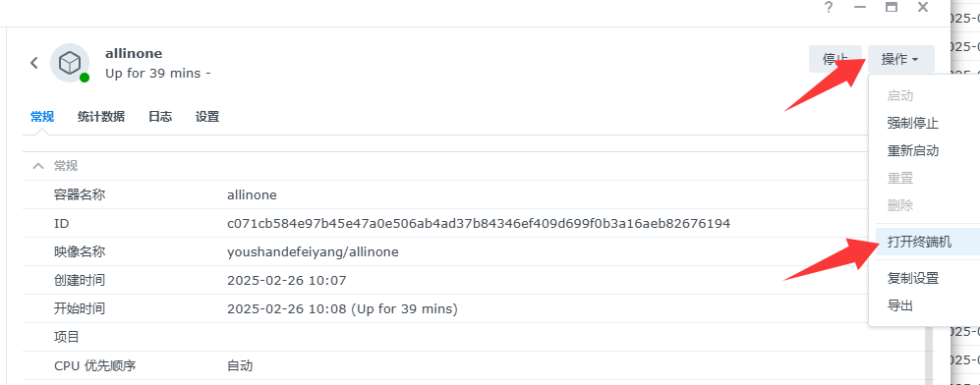Click the container ID value text
Screen dimensions: 980x385
[479, 223]
